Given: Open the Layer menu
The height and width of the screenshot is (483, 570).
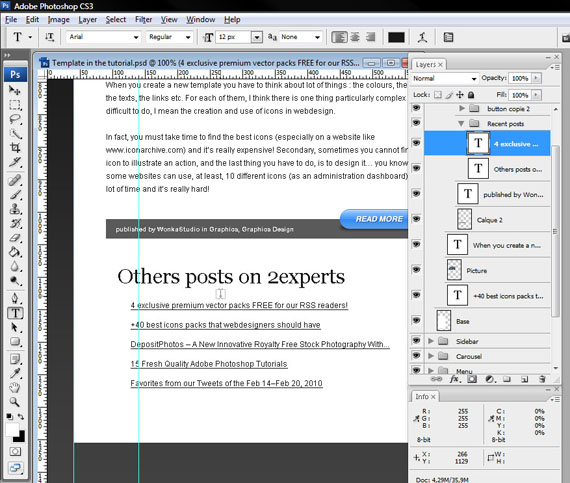Looking at the screenshot, I should click(88, 20).
